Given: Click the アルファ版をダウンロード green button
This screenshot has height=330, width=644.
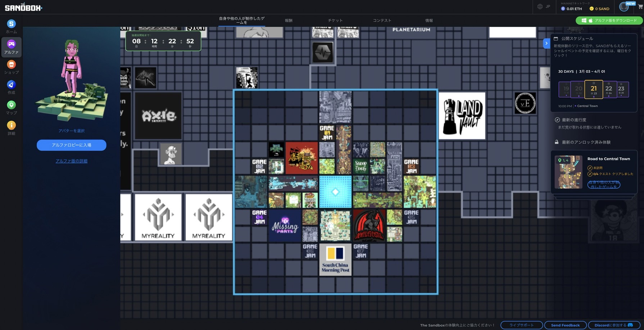Looking at the screenshot, I should [609, 21].
